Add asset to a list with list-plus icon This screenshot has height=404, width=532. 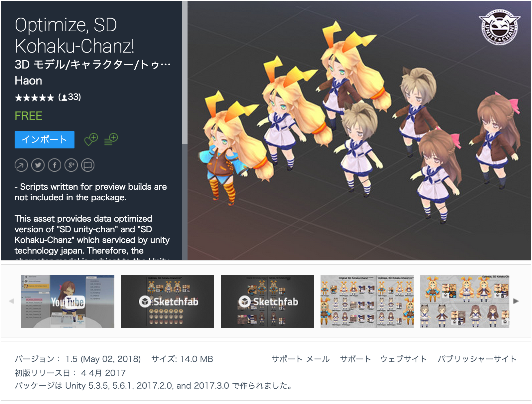(111, 140)
